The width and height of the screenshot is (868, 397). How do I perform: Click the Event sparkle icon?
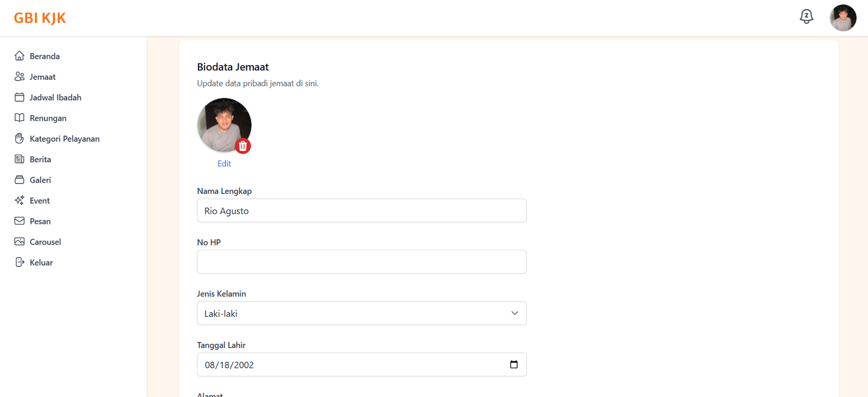point(20,200)
